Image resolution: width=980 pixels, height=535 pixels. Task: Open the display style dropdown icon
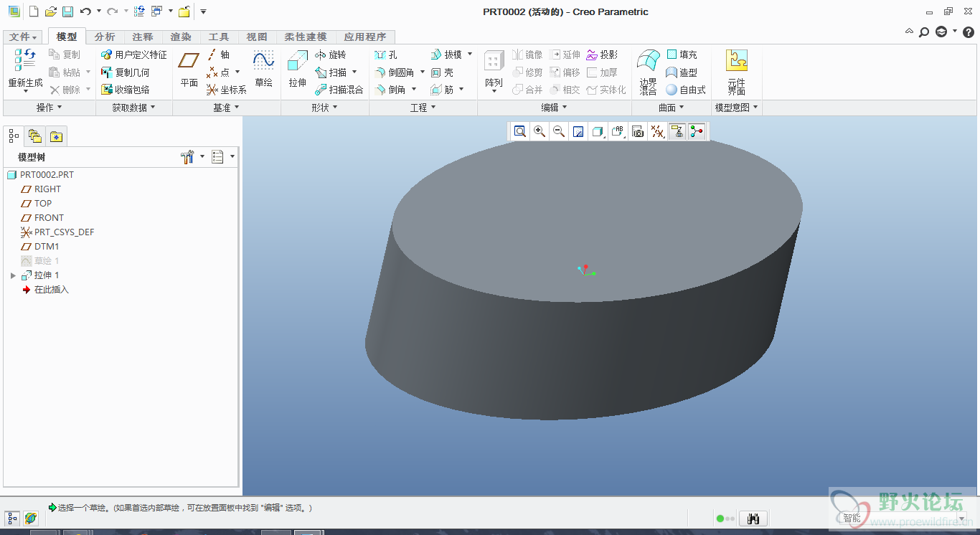pos(598,131)
